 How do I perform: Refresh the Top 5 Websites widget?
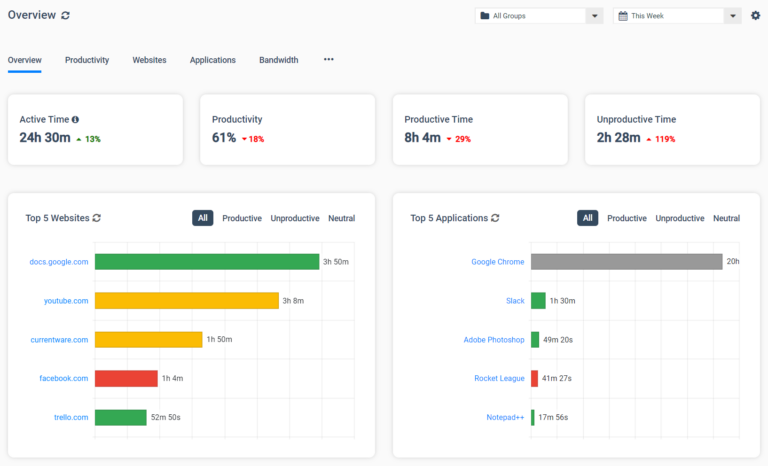pyautogui.click(x=96, y=218)
